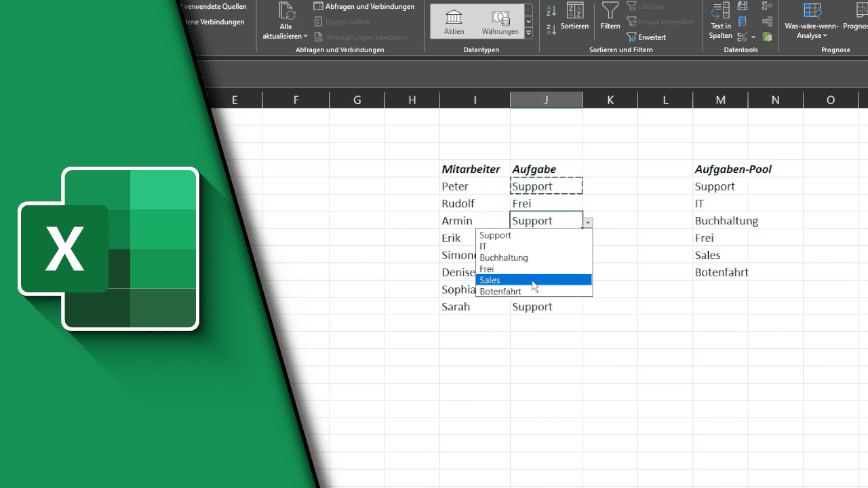The height and width of the screenshot is (488, 868).
Task: Click Text in Spalten tool
Action: (721, 21)
